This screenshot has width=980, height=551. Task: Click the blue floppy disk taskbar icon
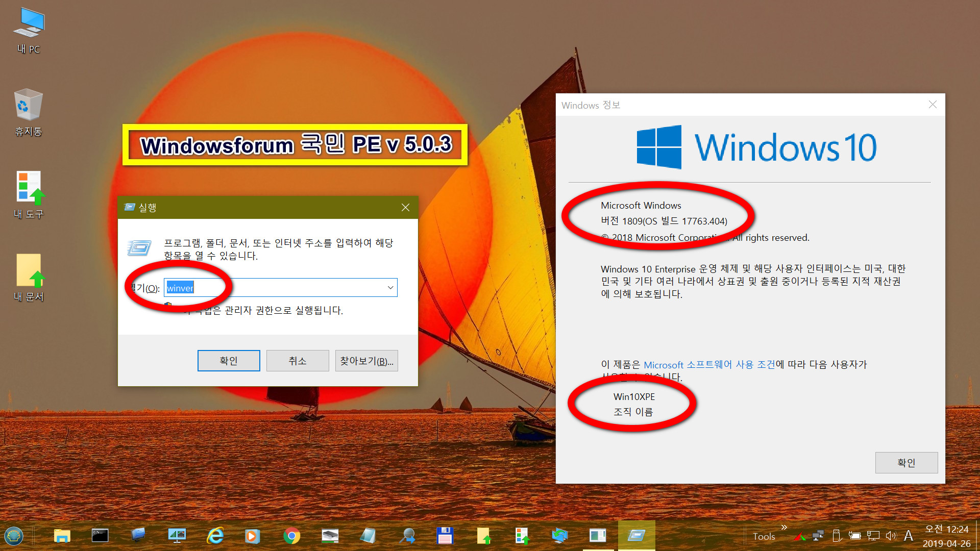coord(445,536)
